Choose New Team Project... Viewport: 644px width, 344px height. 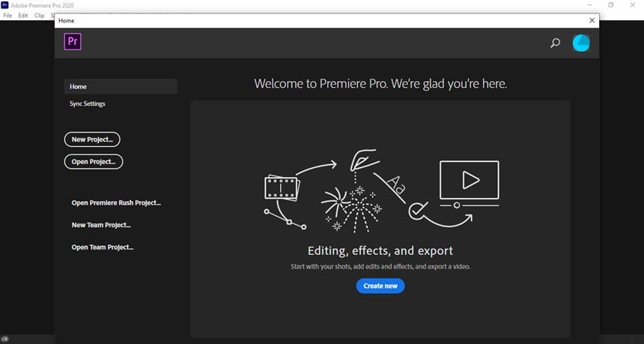coord(101,225)
